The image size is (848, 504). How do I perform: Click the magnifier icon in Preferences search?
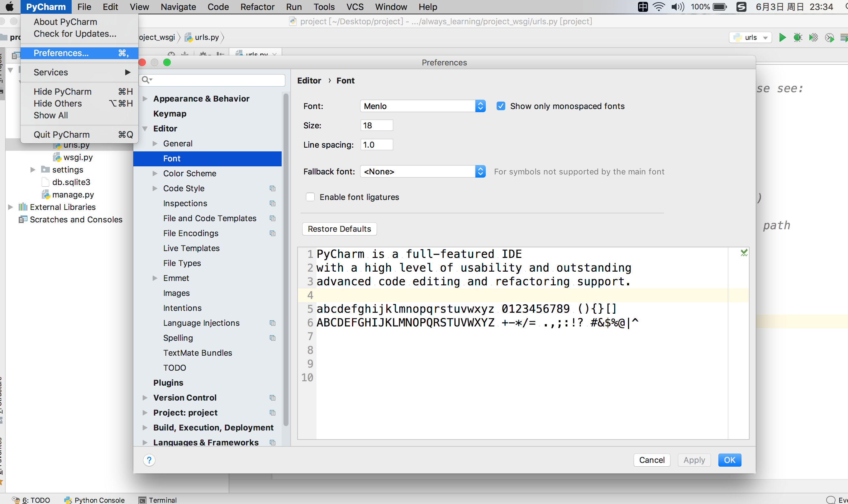[x=146, y=80]
